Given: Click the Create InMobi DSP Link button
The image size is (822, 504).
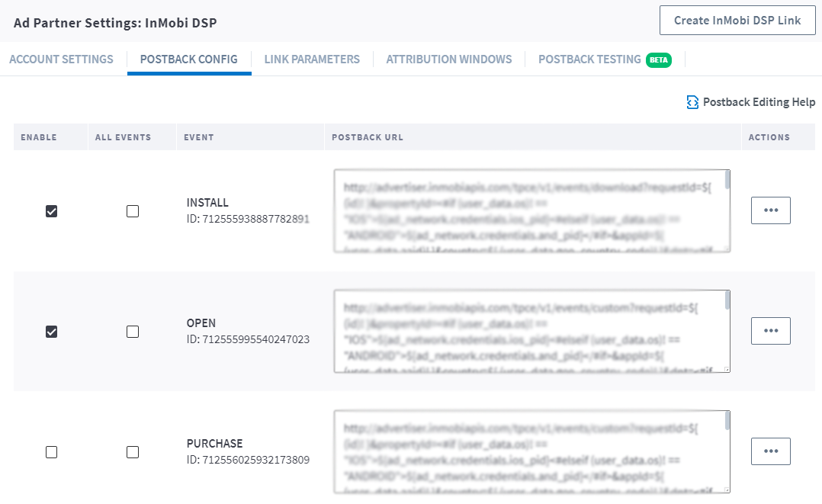Looking at the screenshot, I should click(737, 21).
